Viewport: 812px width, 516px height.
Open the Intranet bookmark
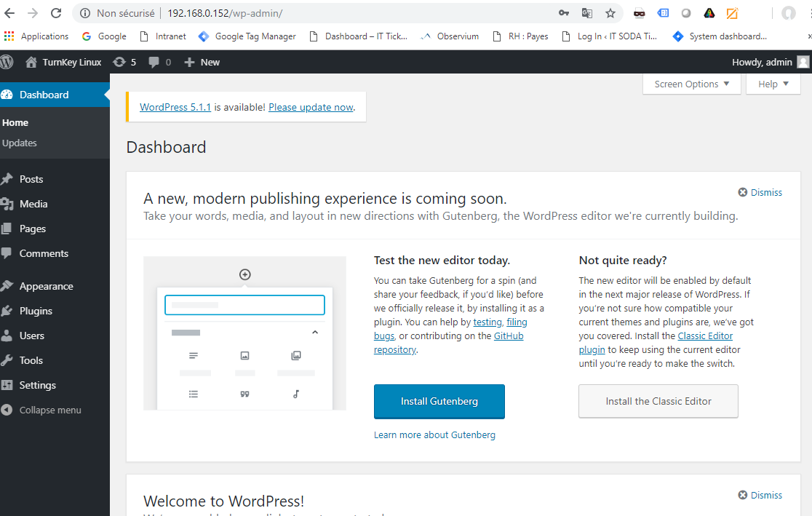(163, 36)
